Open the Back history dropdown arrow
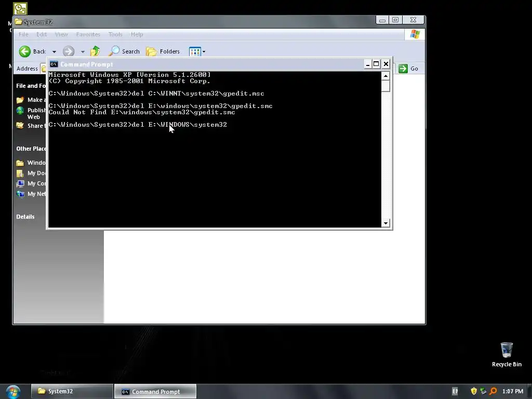 pyautogui.click(x=54, y=52)
